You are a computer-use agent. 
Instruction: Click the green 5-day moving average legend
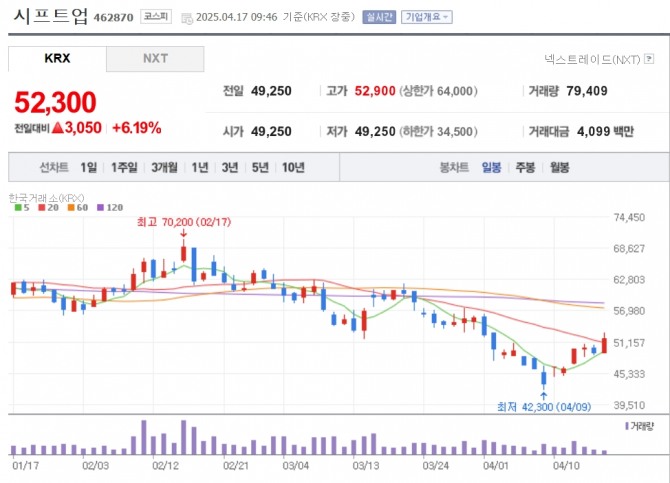point(22,208)
